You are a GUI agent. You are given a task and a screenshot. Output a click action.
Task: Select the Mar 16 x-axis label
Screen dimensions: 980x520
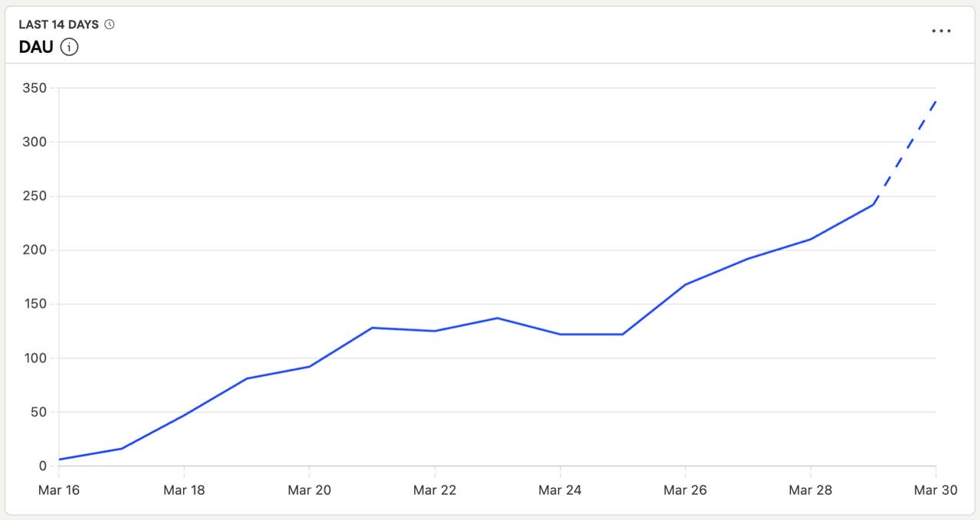(x=59, y=490)
